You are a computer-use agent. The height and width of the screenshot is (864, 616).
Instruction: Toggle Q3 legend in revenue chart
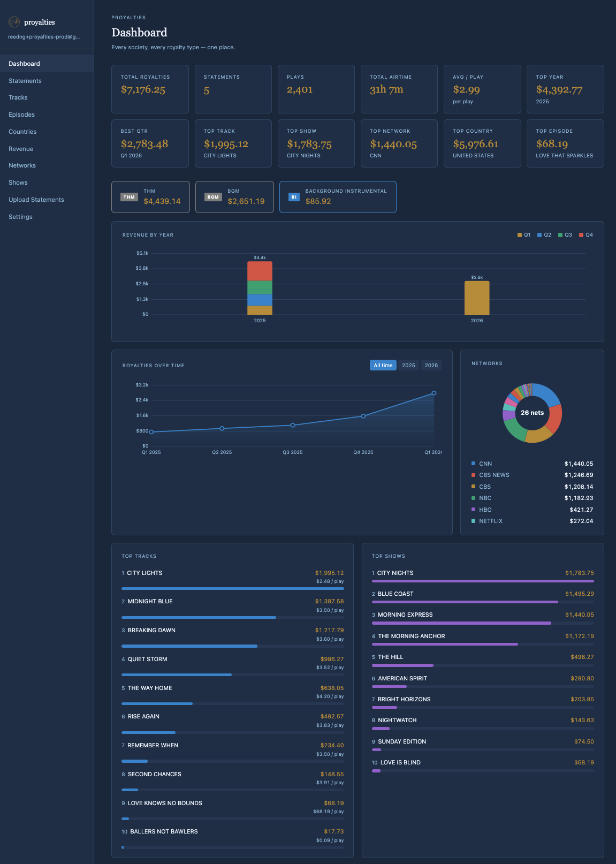point(565,235)
